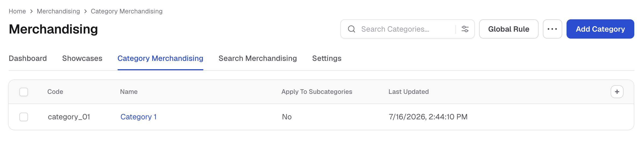Viewport: 644px width, 155px height.
Task: Click the chevron after Home breadcrumb
Action: (31, 11)
